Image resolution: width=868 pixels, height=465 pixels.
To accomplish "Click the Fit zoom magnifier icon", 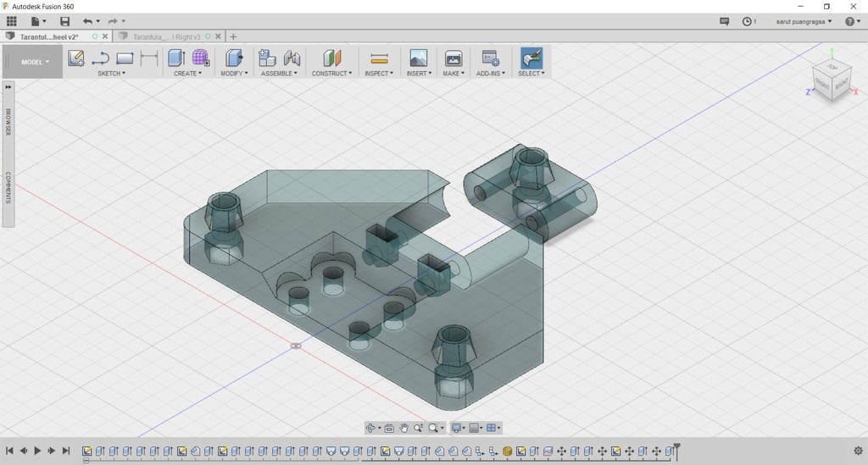I will point(433,428).
